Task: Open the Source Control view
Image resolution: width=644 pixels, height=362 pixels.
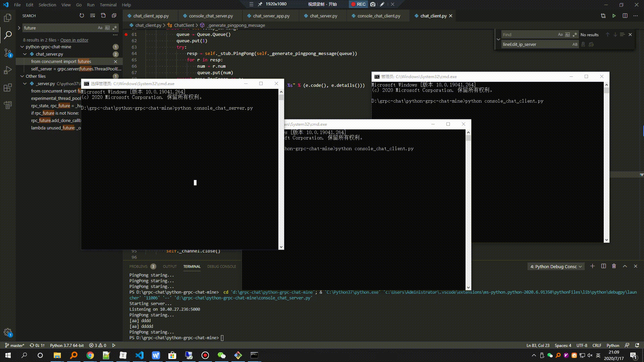Action: click(7, 52)
